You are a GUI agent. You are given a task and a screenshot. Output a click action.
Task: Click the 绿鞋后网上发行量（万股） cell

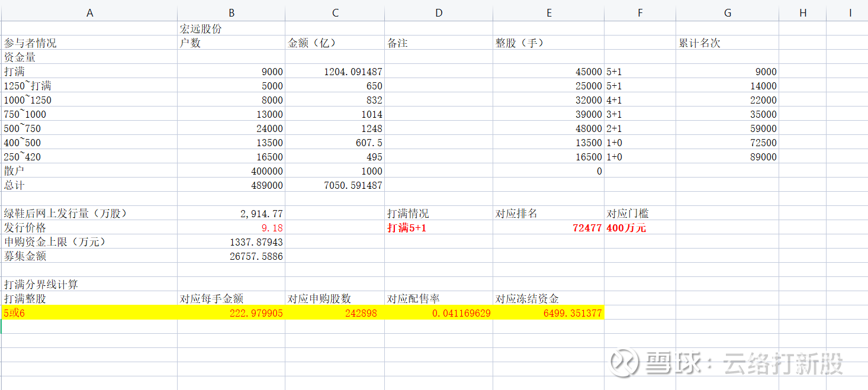(x=89, y=213)
